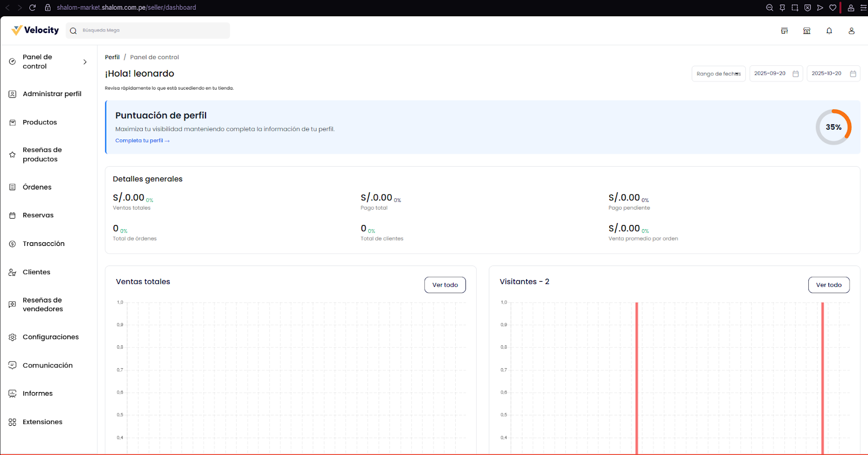Go to Órdenes in the sidebar
Viewport: 868px width, 455px height.
[37, 187]
